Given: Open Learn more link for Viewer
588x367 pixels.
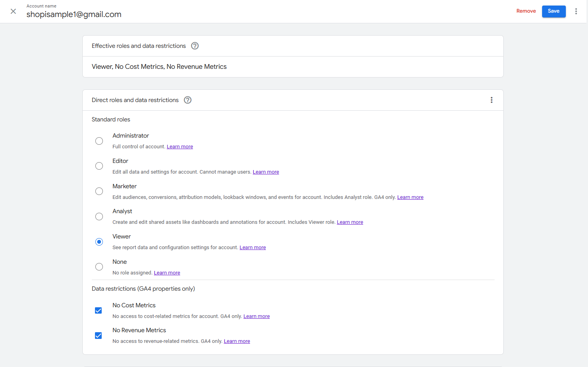Looking at the screenshot, I should (253, 248).
